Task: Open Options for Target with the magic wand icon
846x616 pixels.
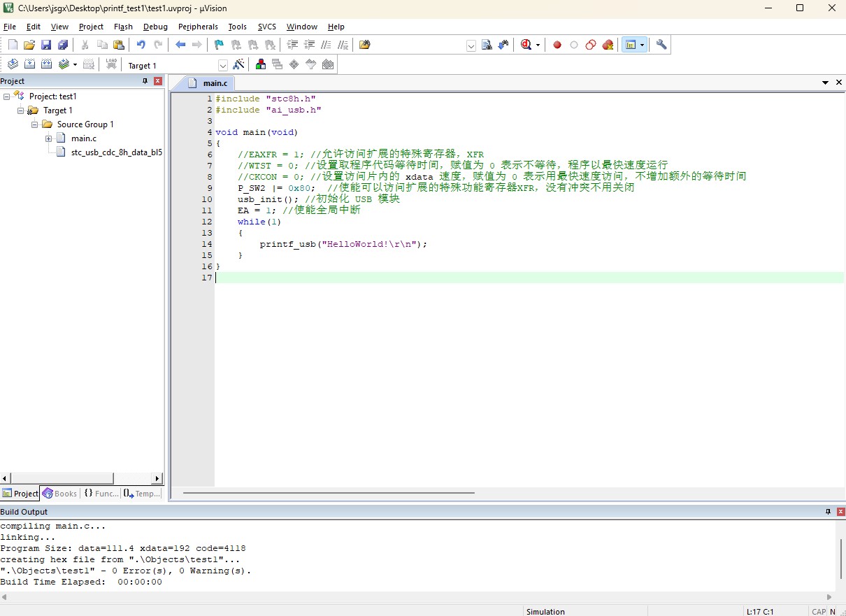Action: 239,64
